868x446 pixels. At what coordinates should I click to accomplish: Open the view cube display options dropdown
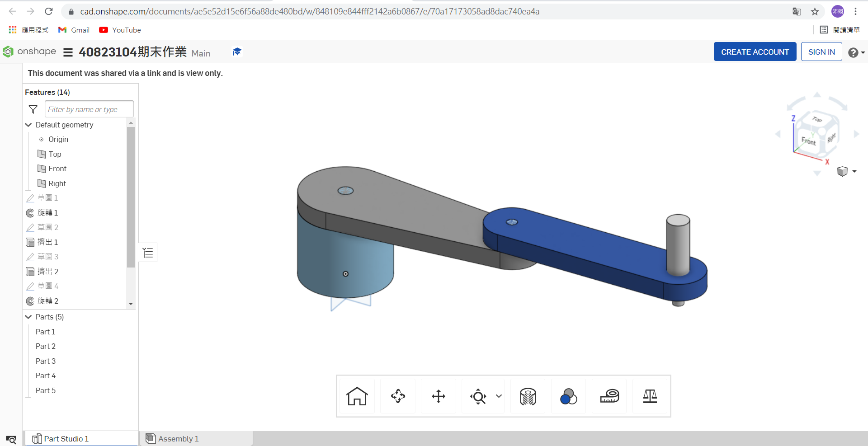[847, 171]
